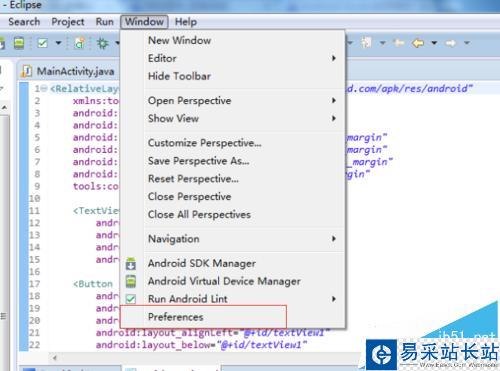This screenshot has width=500, height=371.
Task: Open Preferences from the Window menu
Action: pos(232,317)
